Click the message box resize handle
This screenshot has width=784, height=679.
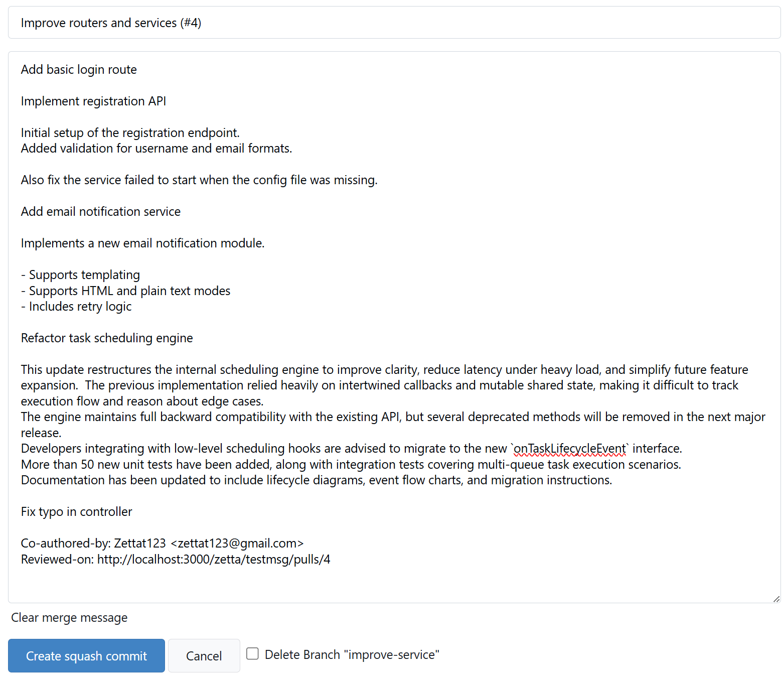tap(776, 599)
